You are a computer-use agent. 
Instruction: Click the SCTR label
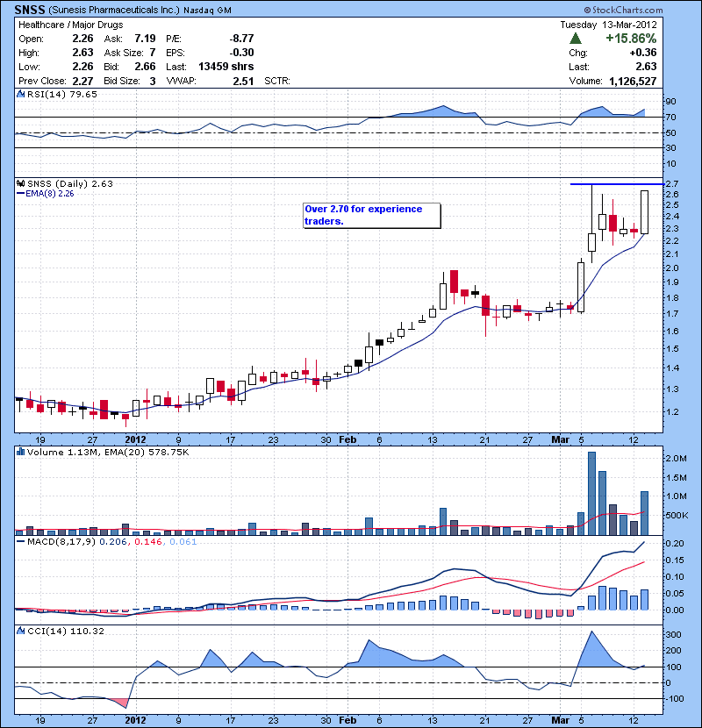[x=277, y=82]
